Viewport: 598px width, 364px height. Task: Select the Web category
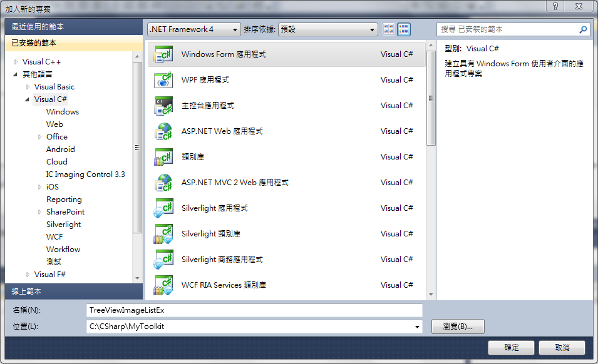(54, 124)
